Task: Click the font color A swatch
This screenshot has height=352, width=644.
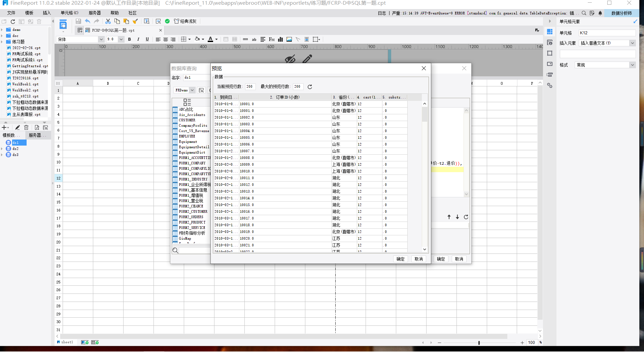Action: pyautogui.click(x=210, y=39)
